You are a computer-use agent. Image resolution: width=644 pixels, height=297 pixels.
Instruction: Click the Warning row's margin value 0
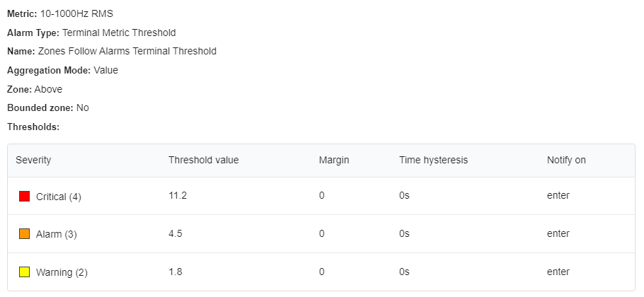point(321,272)
